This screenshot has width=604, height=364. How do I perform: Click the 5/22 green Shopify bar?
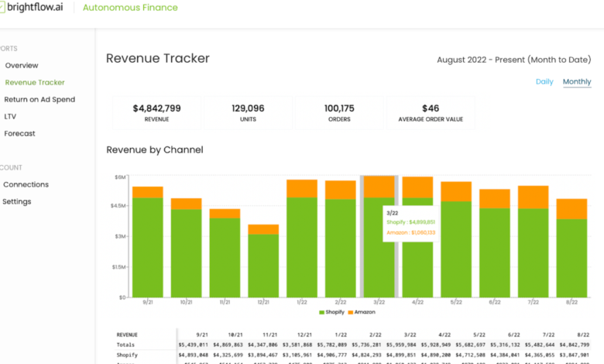tap(456, 249)
